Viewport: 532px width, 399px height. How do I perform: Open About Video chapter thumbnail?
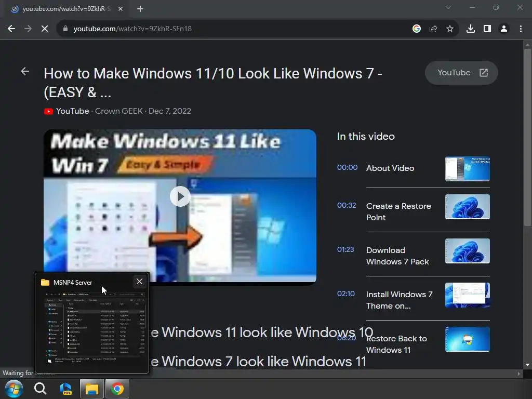[x=468, y=169]
